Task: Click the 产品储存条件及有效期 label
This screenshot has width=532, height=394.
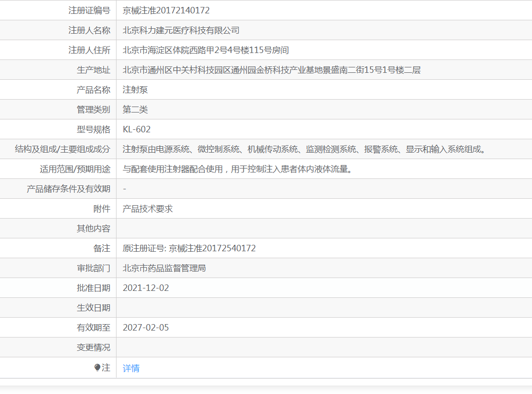Action: [68, 189]
